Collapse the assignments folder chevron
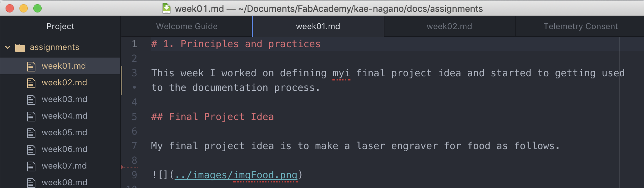The height and width of the screenshot is (188, 644). click(8, 48)
